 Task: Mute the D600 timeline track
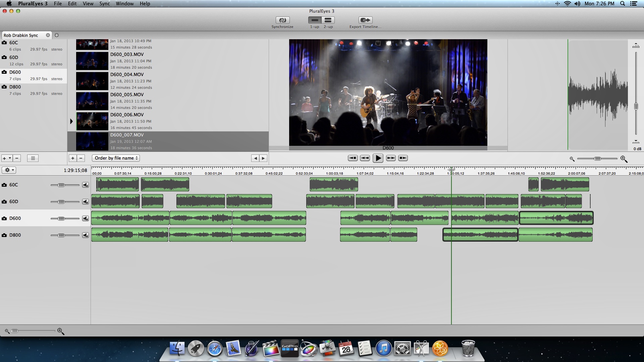coord(86,219)
